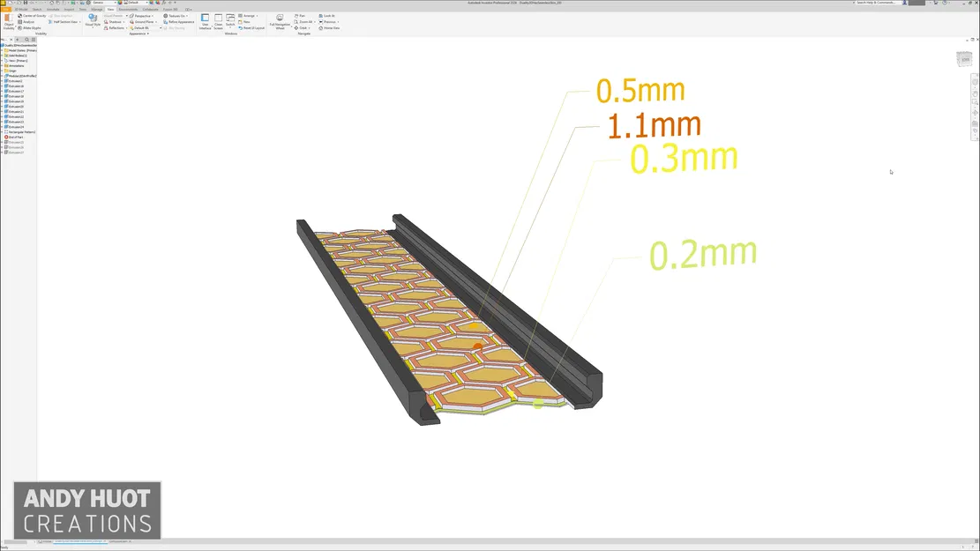
Task: Select Extrusion17 in the model browser
Action: point(14,91)
